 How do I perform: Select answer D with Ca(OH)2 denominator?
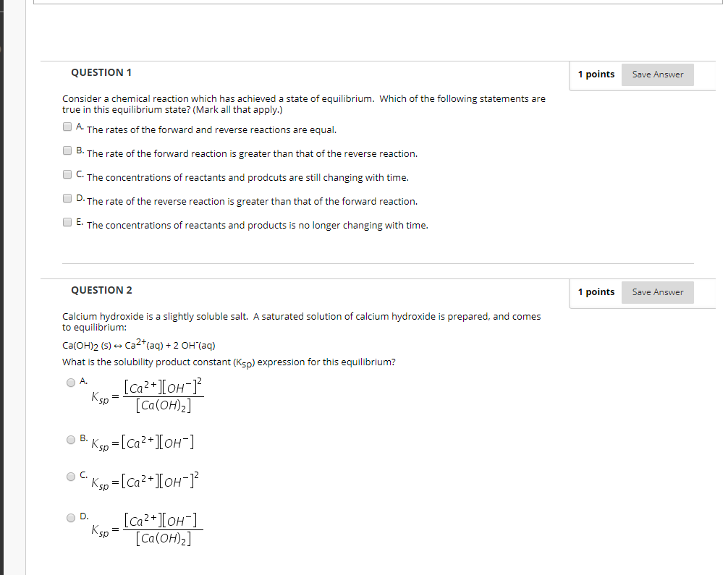tap(71, 517)
